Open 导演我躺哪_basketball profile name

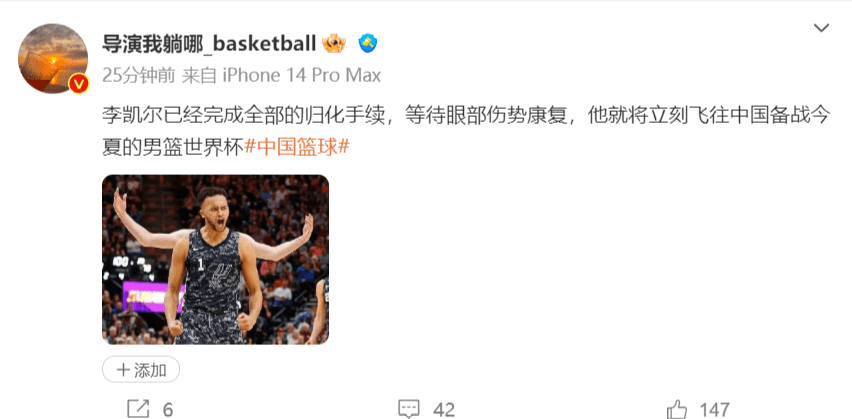[x=209, y=43]
